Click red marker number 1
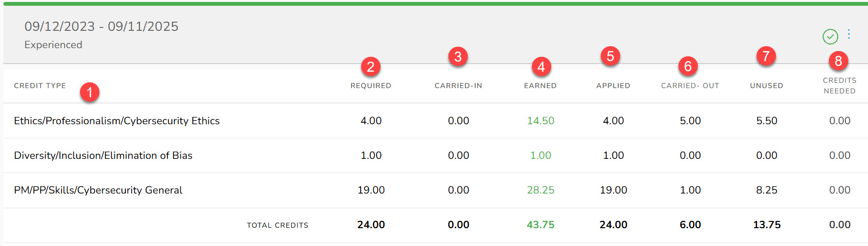Screen dimensions: 868x246 click(x=90, y=92)
